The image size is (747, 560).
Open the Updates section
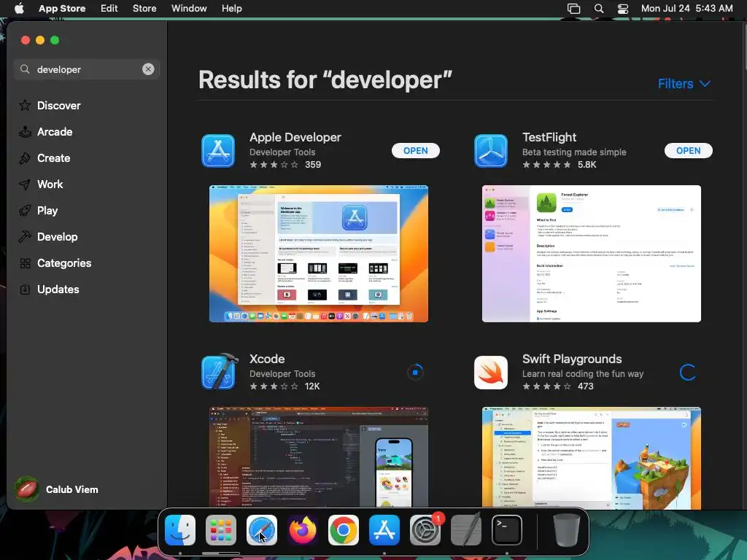tap(58, 289)
